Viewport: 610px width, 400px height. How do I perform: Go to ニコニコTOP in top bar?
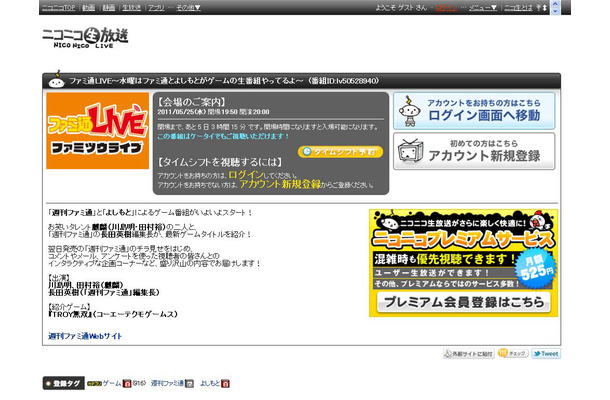(x=58, y=7)
